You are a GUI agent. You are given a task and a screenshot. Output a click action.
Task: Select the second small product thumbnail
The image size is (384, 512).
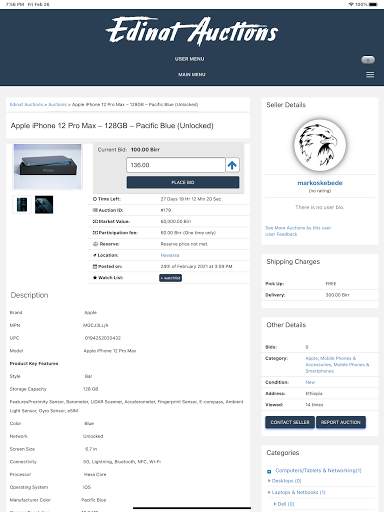point(44,204)
